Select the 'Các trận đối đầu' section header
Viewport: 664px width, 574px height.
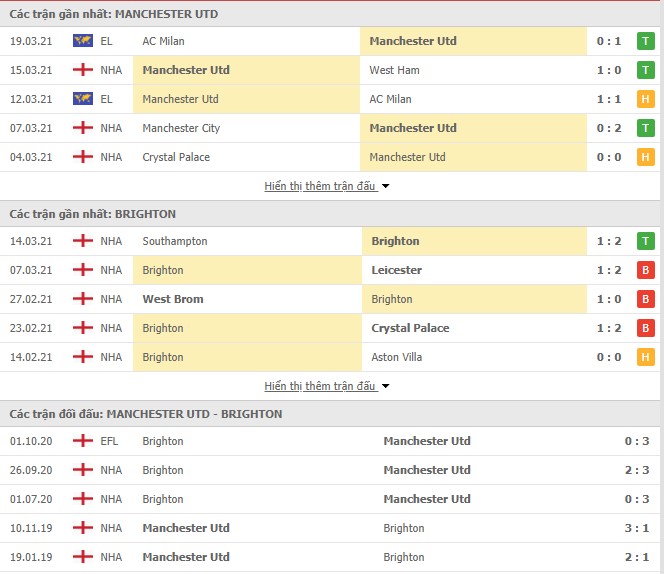coord(146,414)
